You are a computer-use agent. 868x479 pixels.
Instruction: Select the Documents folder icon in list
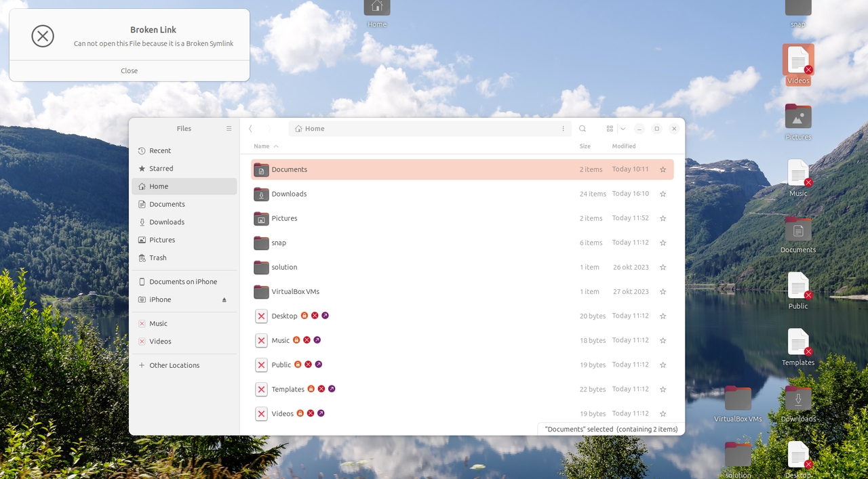[261, 169]
